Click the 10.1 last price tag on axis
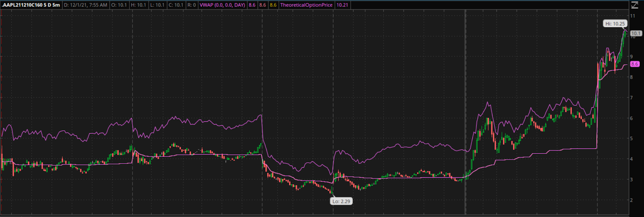The height and width of the screenshot is (217, 644). [x=636, y=33]
